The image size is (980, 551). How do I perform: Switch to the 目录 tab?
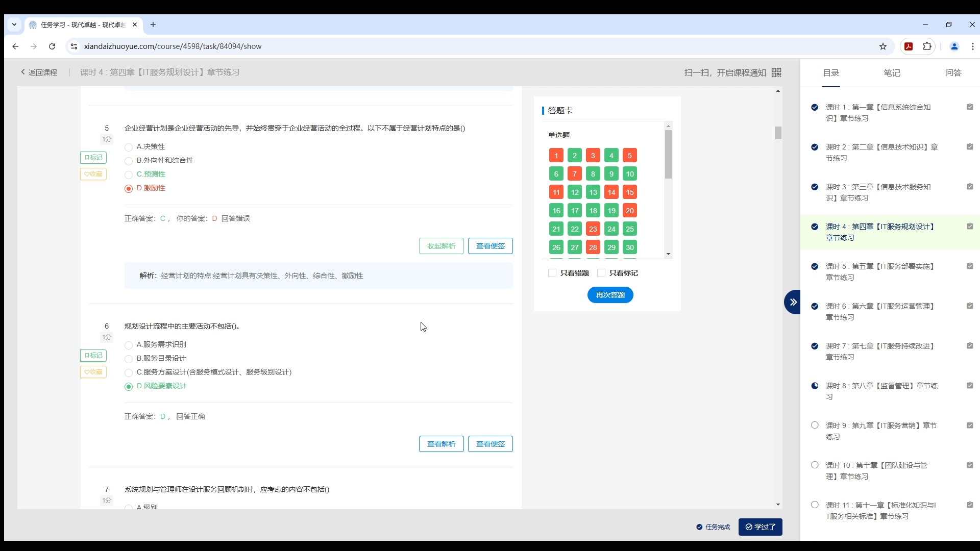tap(831, 73)
